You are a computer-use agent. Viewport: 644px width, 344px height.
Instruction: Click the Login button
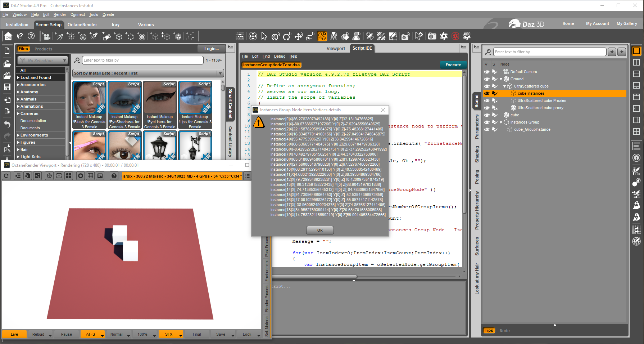[x=212, y=49]
